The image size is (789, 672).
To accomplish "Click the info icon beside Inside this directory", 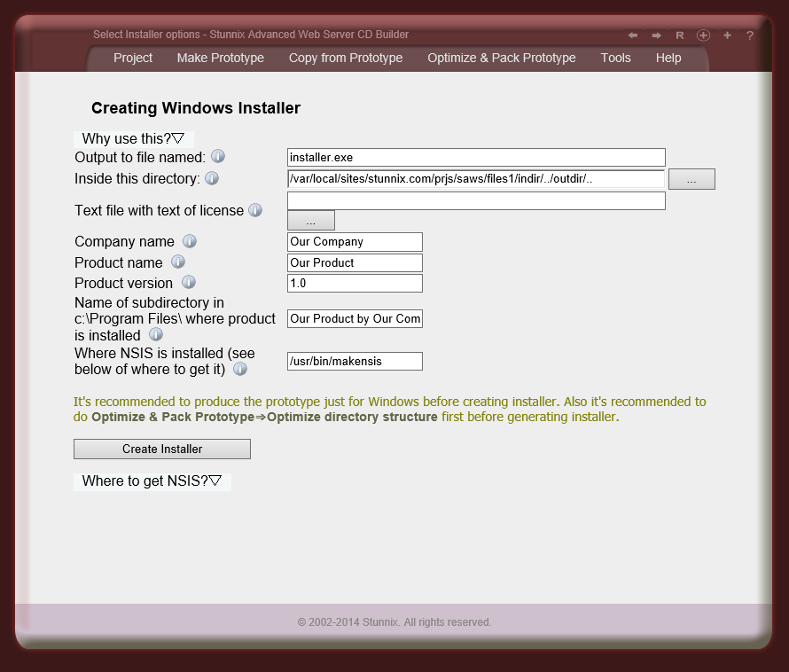I will pyautogui.click(x=211, y=178).
